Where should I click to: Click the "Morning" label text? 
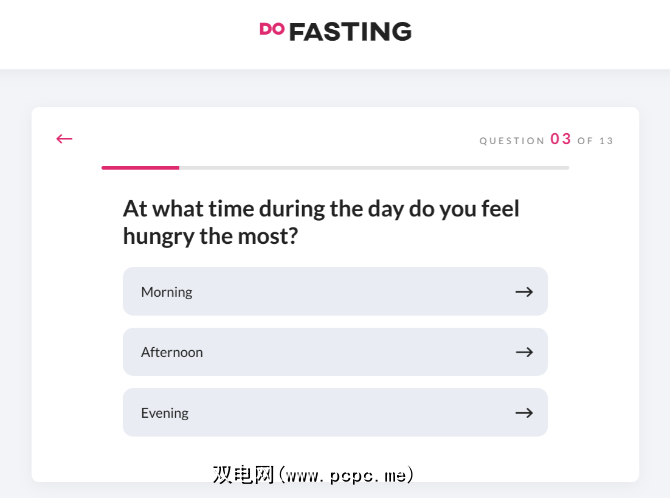tap(167, 292)
